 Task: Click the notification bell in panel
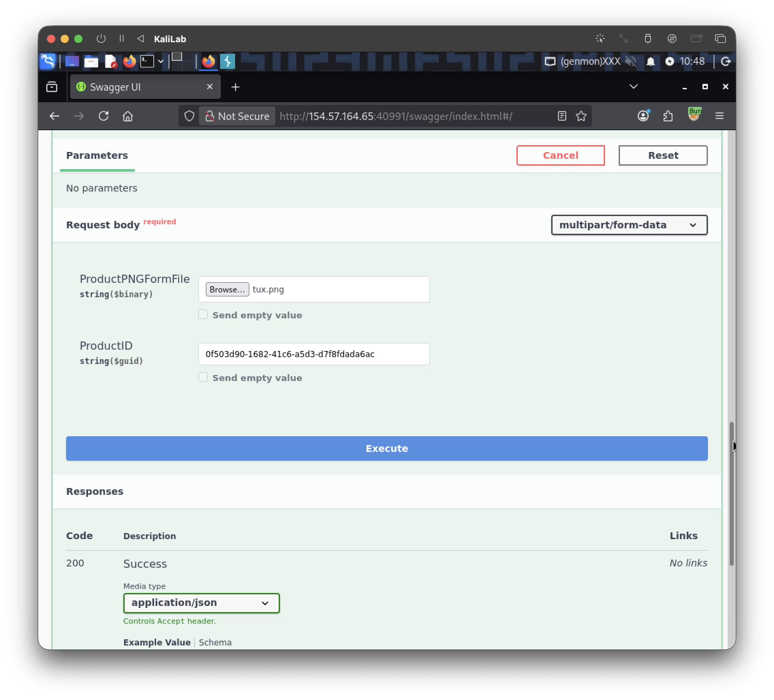[x=650, y=61]
